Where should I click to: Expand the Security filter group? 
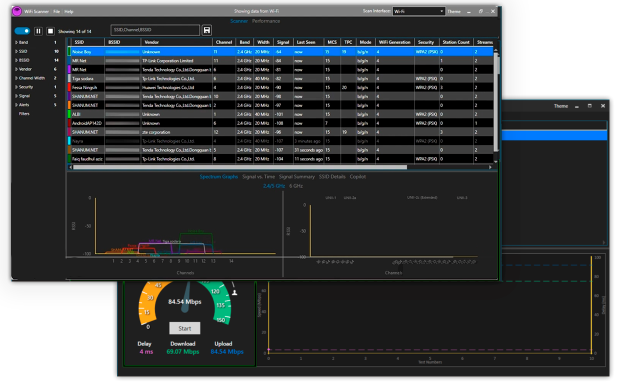(x=24, y=87)
